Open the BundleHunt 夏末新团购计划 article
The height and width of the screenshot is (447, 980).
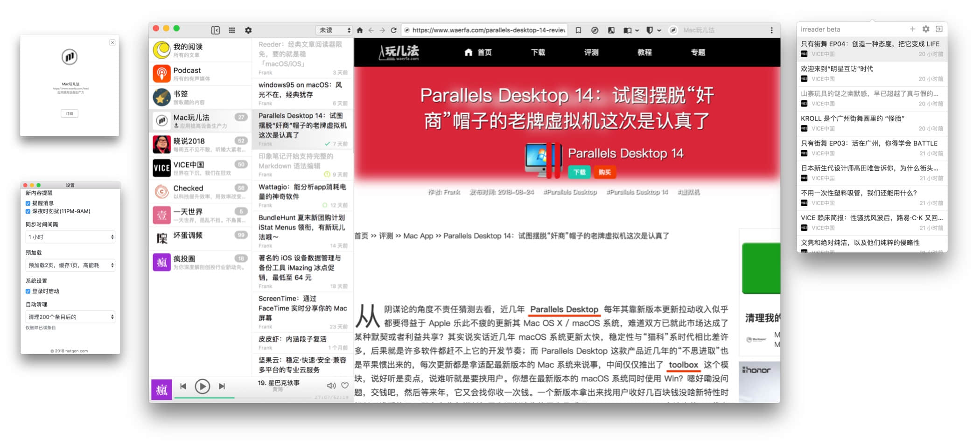[302, 230]
